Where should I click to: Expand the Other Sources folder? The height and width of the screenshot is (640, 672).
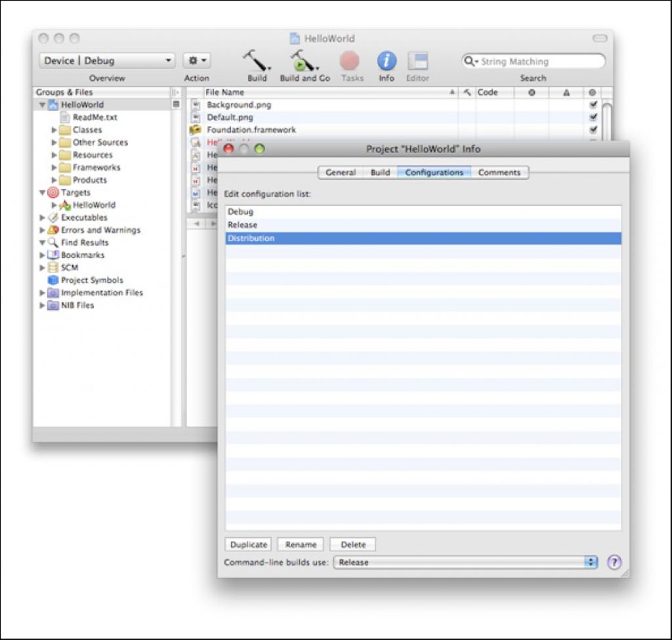click(x=54, y=142)
